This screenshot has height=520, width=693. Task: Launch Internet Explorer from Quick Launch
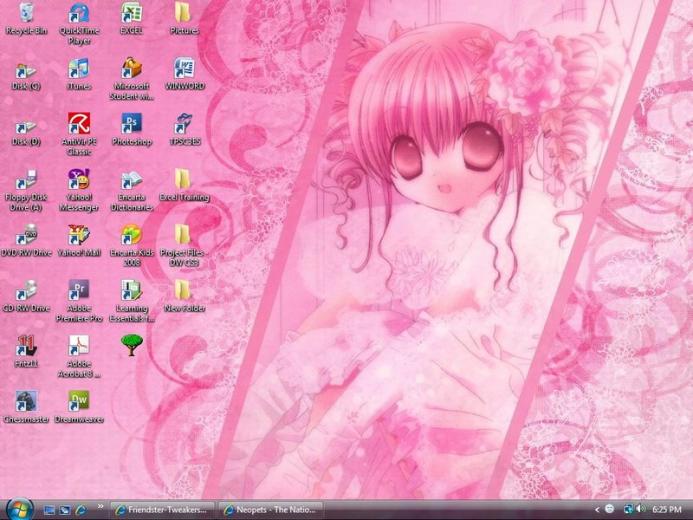click(x=80, y=510)
